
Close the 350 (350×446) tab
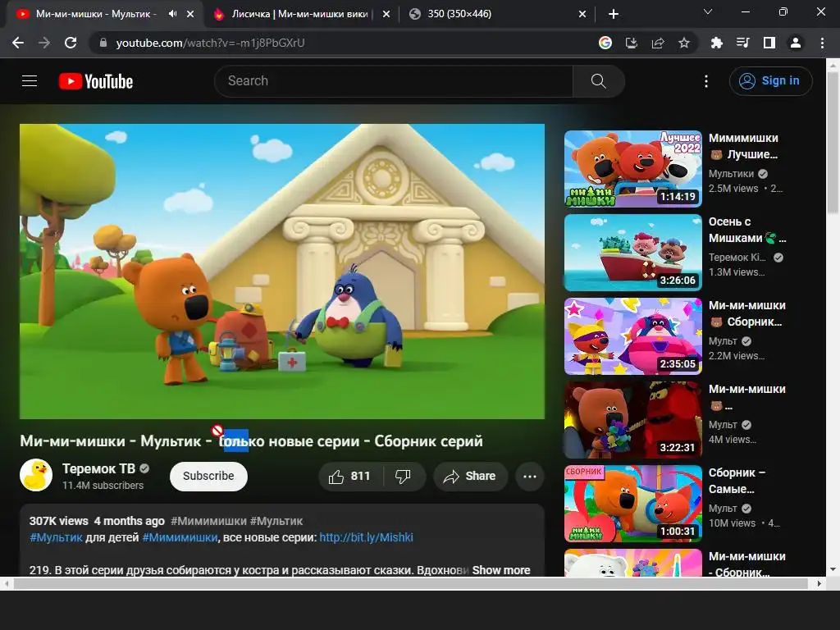582,14
